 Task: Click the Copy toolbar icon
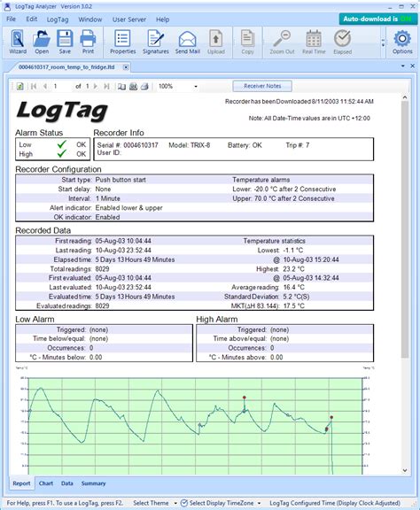tap(247, 42)
